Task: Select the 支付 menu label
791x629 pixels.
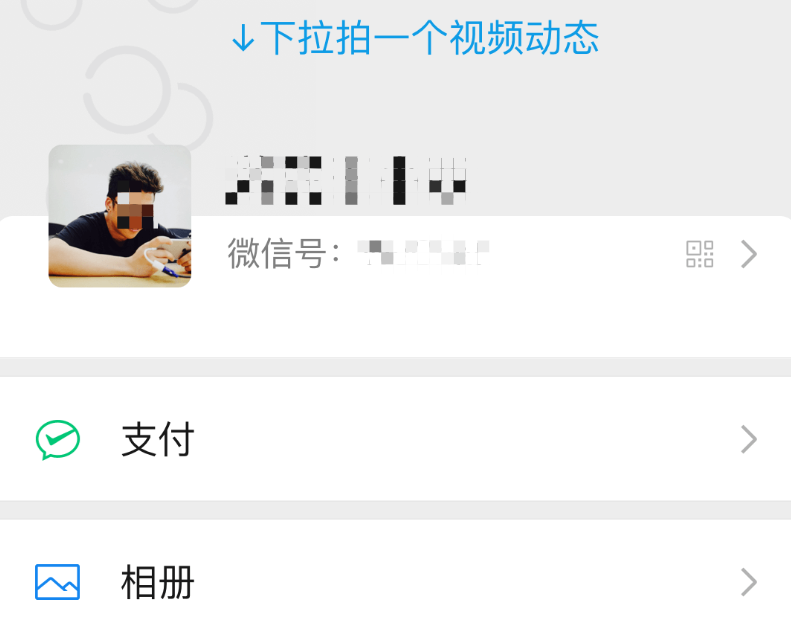Action: point(158,440)
